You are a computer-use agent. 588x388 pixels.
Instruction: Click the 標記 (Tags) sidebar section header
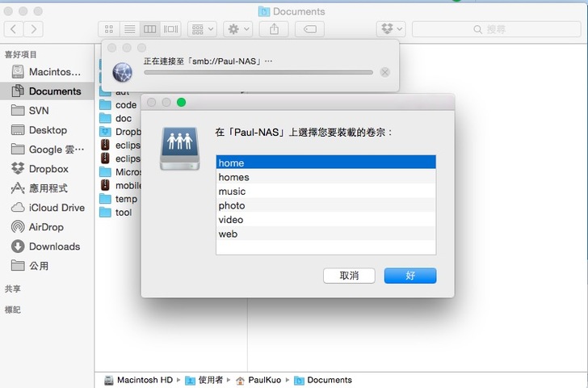(12, 310)
